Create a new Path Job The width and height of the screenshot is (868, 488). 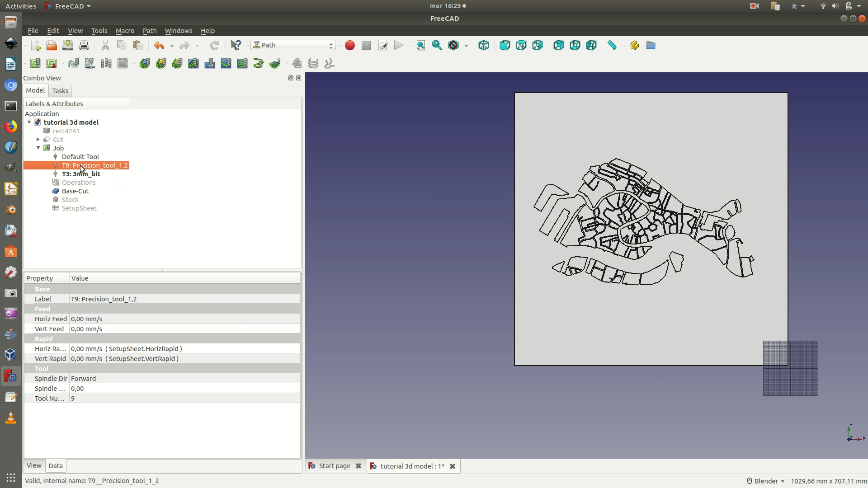coord(35,63)
